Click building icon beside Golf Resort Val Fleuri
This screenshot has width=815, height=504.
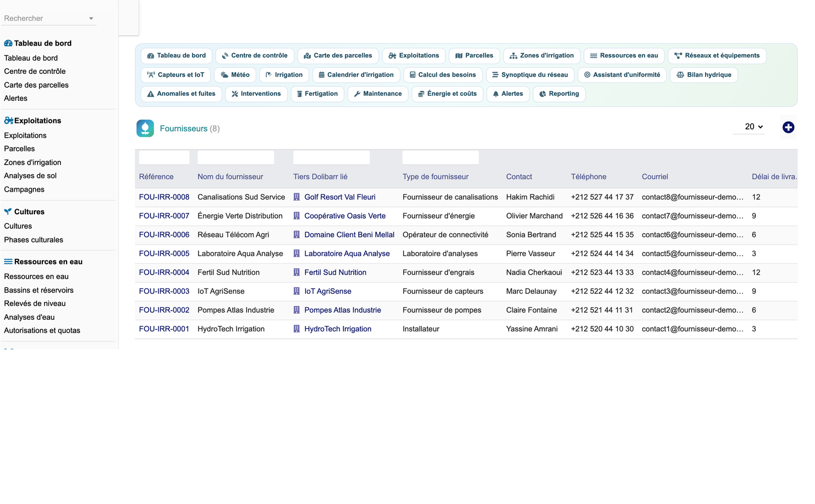pos(297,197)
